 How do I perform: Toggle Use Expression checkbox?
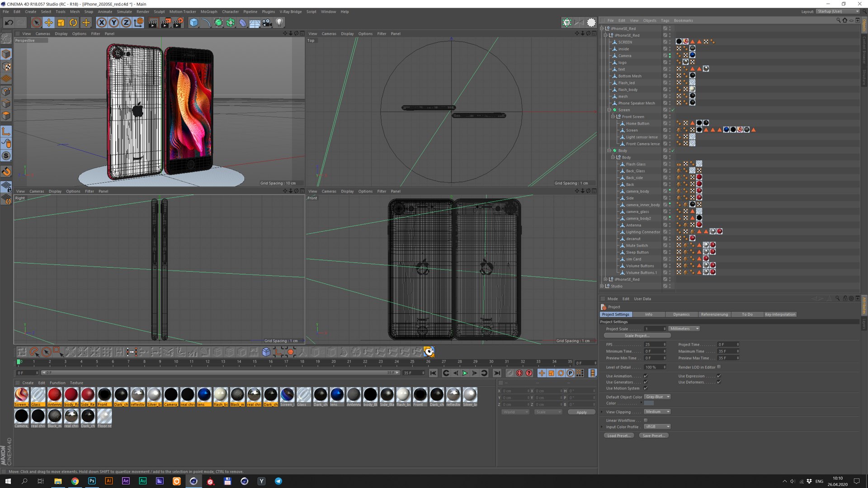point(719,376)
